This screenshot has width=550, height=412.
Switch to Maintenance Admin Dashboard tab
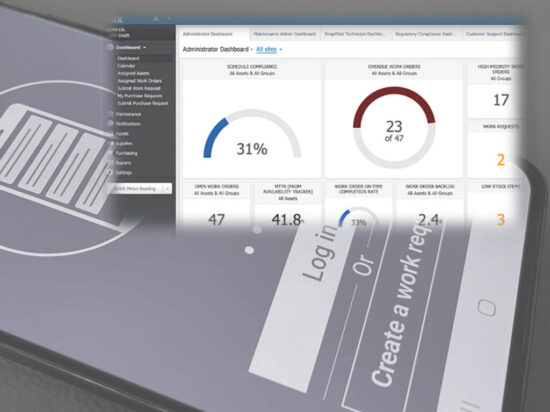coord(284,34)
